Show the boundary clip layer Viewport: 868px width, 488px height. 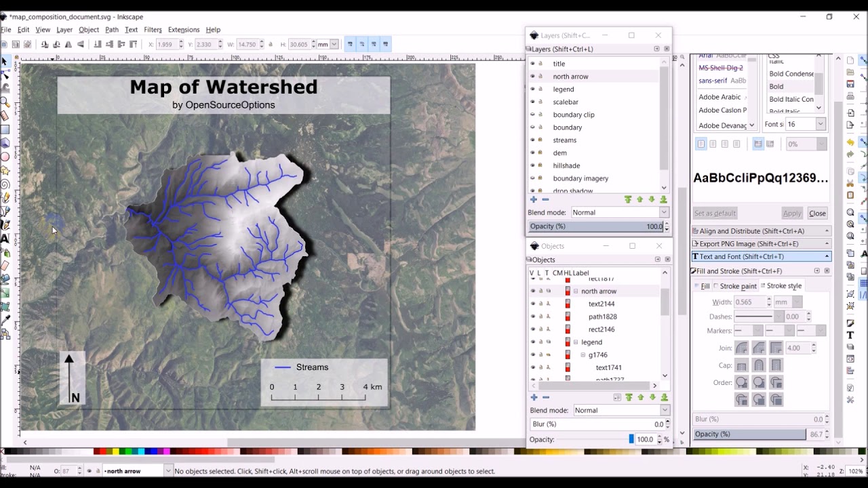coord(532,115)
